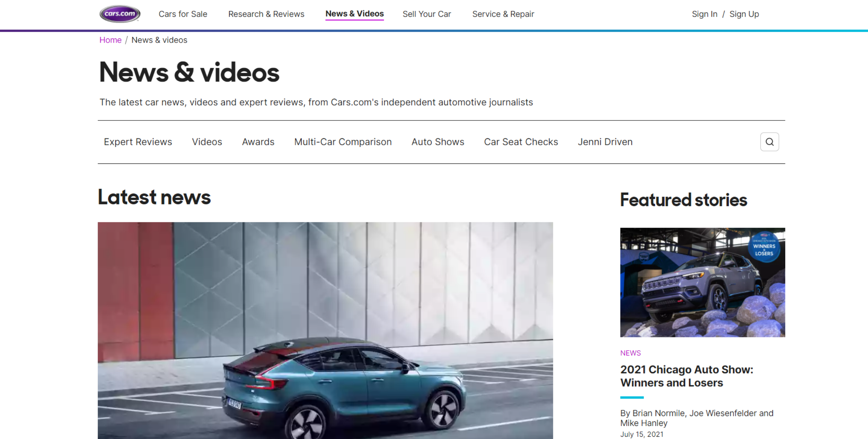Open the news search magnifier icon
The image size is (868, 439).
click(x=769, y=142)
